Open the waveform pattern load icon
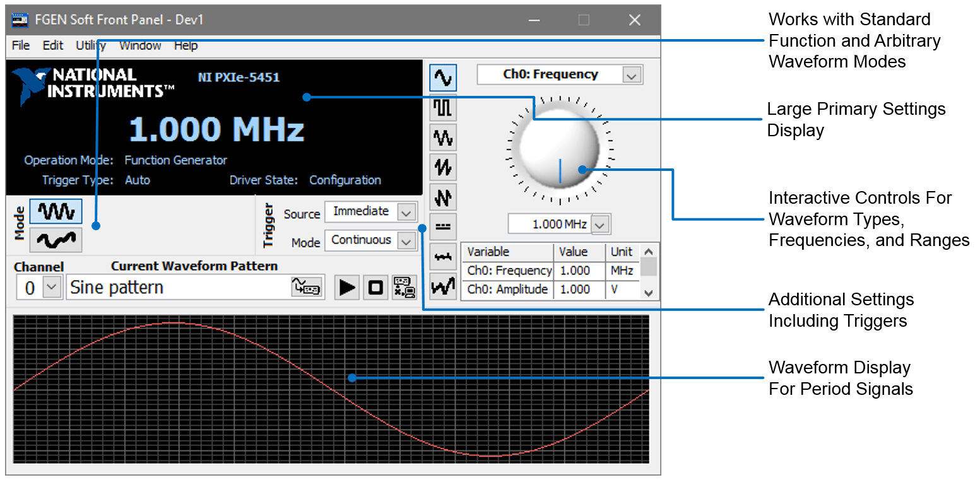The width and height of the screenshot is (980, 480). point(306,288)
